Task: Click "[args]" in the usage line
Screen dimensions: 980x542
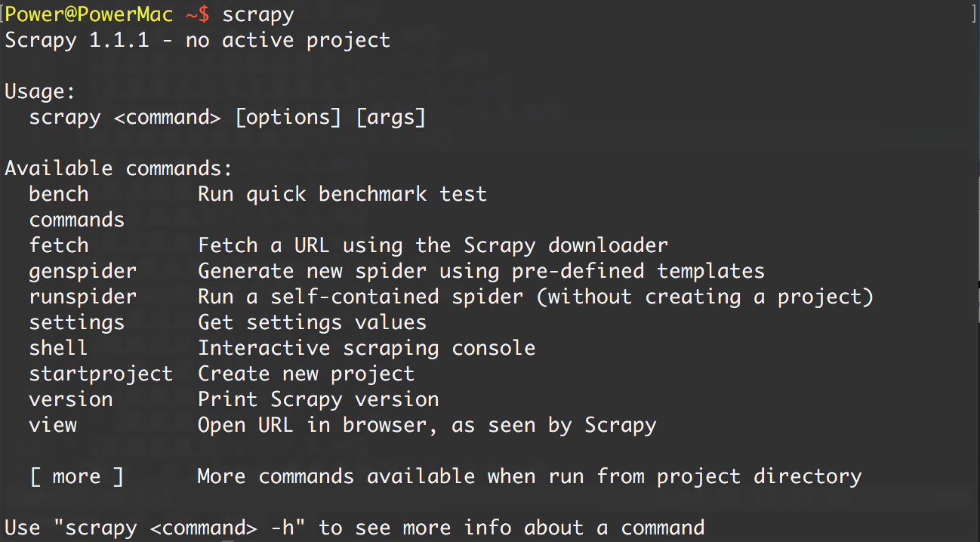Action: tap(390, 118)
